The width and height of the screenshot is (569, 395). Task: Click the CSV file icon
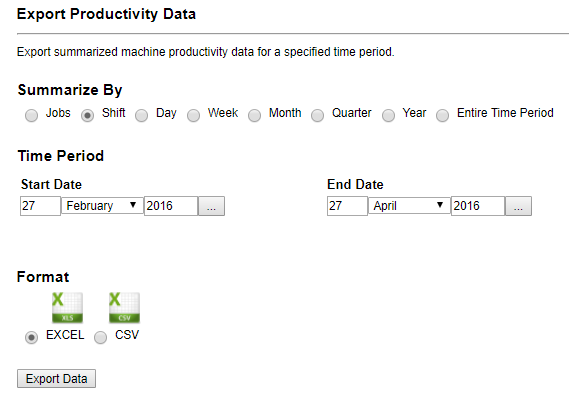click(124, 308)
